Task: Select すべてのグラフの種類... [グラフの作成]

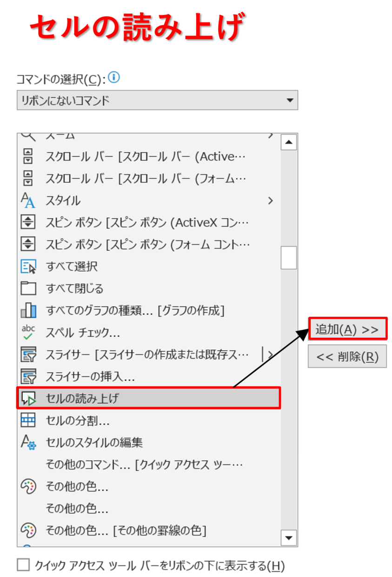Action: tap(135, 310)
